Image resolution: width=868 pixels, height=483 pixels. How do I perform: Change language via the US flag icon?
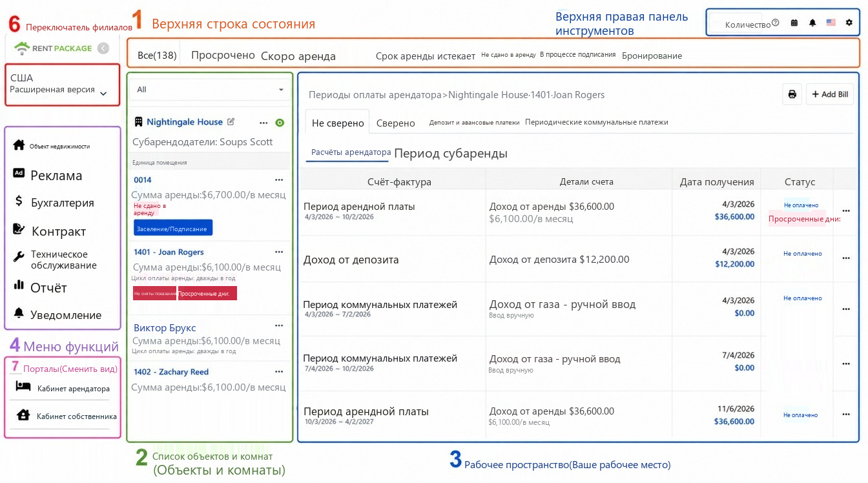click(x=831, y=23)
